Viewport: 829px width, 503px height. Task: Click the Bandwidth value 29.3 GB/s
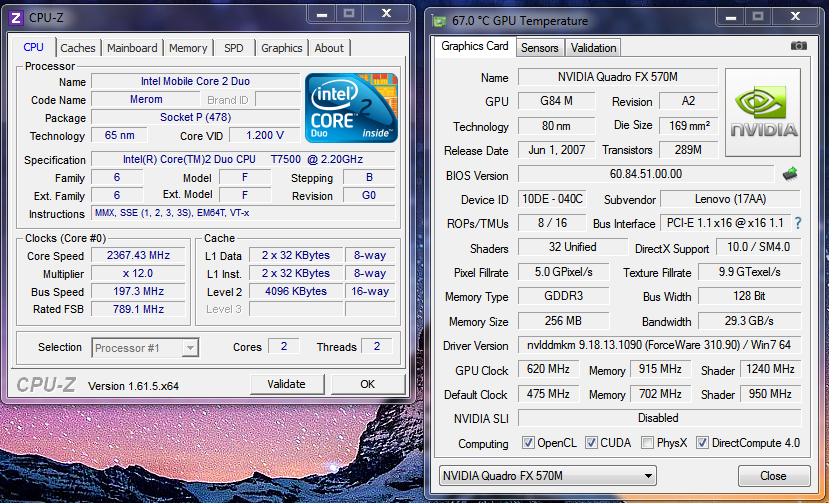click(x=749, y=321)
